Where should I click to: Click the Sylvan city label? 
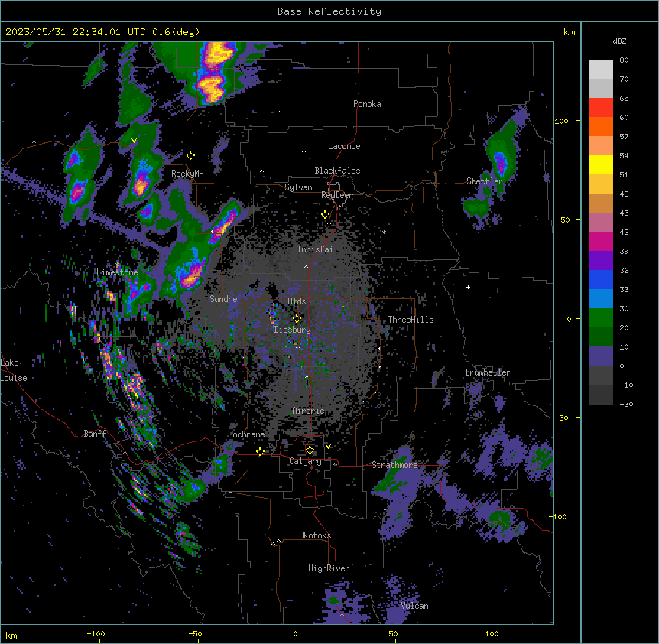click(298, 187)
